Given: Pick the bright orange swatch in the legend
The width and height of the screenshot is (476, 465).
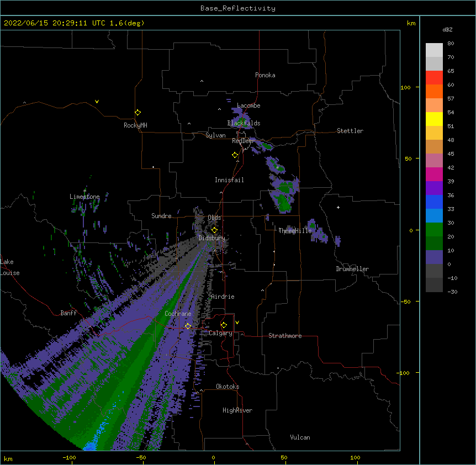Looking at the screenshot, I should click(434, 92).
